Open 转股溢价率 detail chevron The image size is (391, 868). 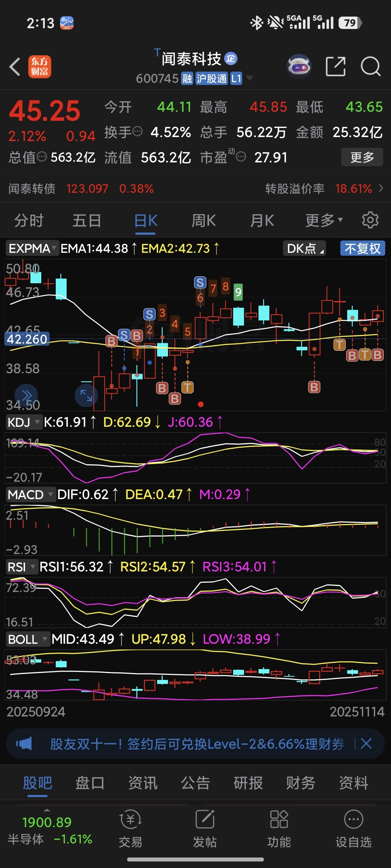click(381, 188)
